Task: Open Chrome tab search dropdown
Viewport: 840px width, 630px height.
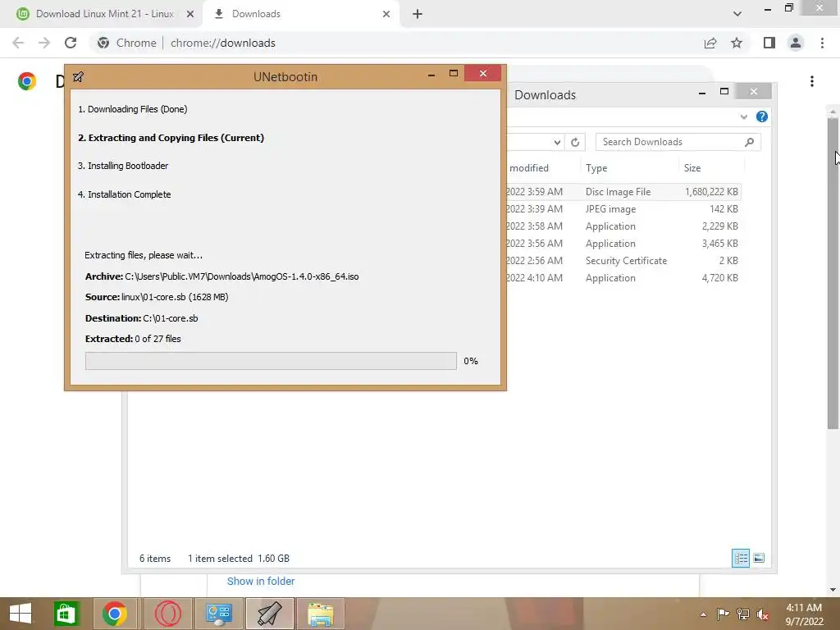Action: (x=737, y=14)
